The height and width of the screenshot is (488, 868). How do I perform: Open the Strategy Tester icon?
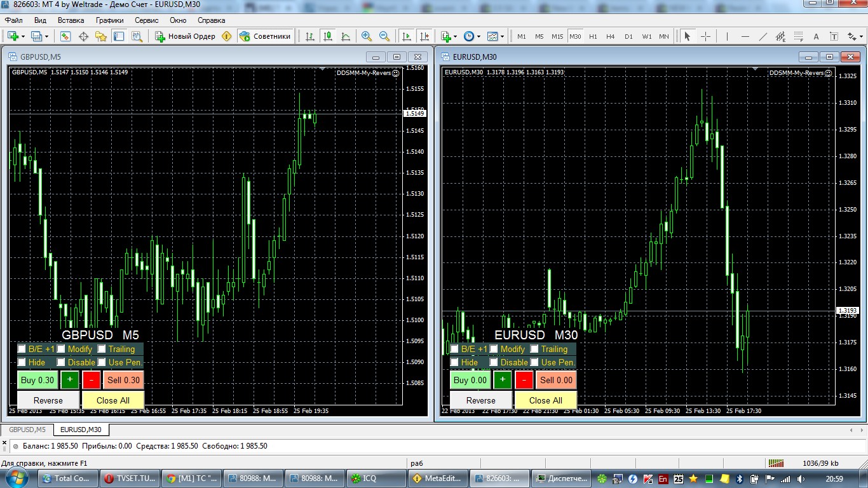pyautogui.click(x=137, y=36)
